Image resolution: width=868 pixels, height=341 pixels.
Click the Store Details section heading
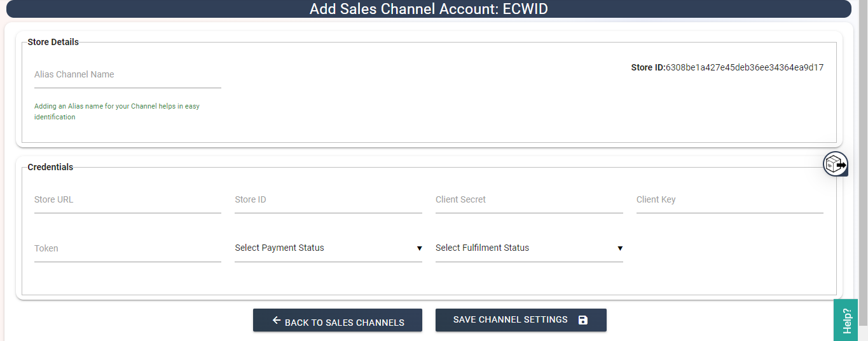(x=53, y=42)
